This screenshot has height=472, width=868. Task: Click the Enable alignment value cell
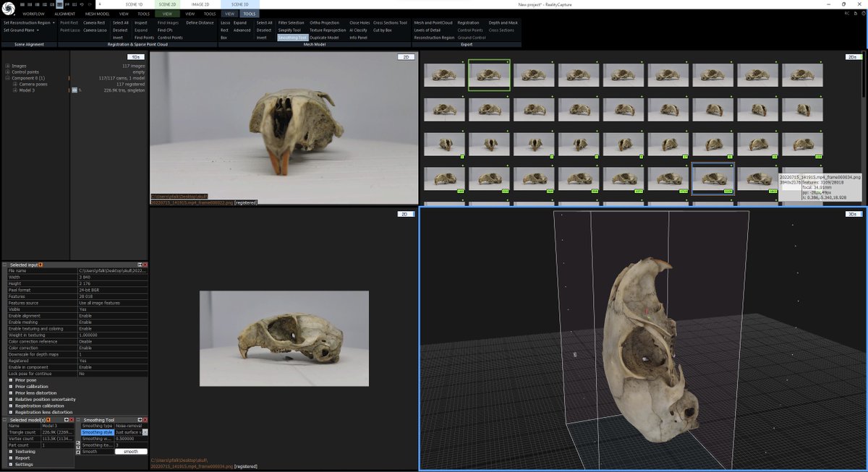point(112,316)
